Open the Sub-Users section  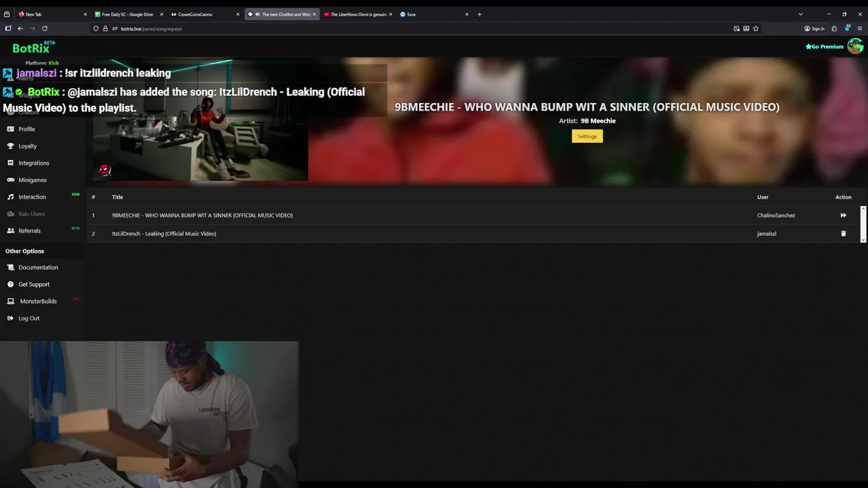coord(31,213)
